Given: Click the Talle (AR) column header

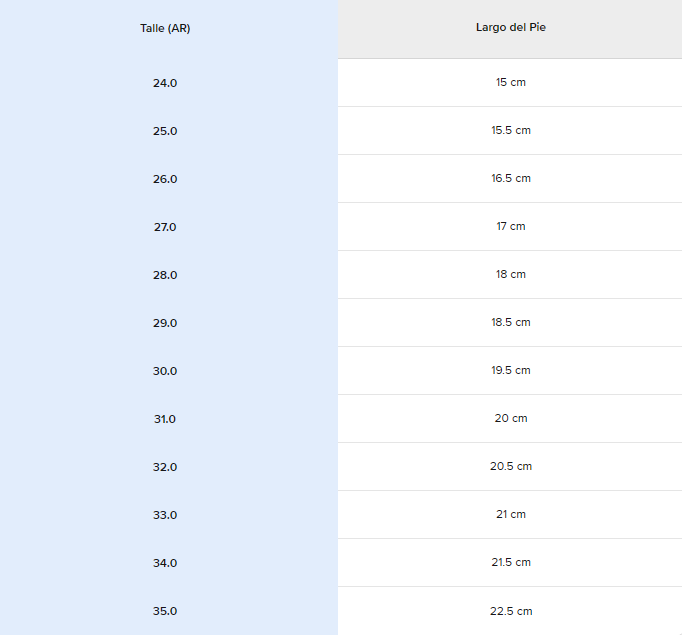Looking at the screenshot, I should (165, 28).
